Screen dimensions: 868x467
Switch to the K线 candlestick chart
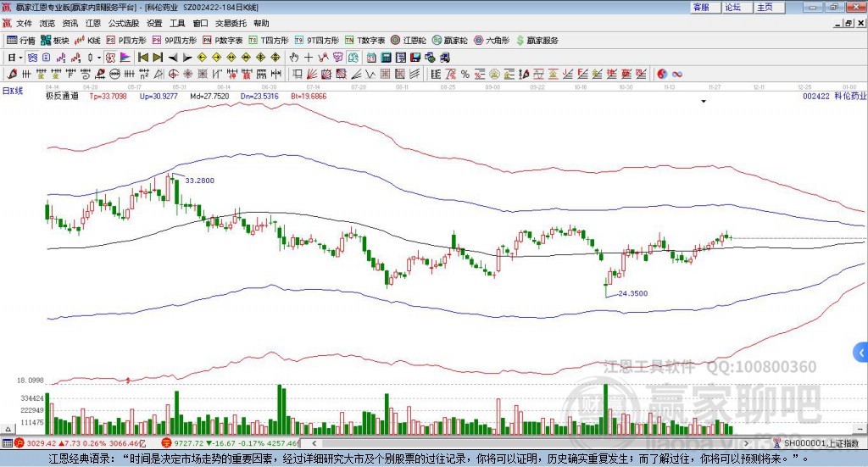pos(88,41)
